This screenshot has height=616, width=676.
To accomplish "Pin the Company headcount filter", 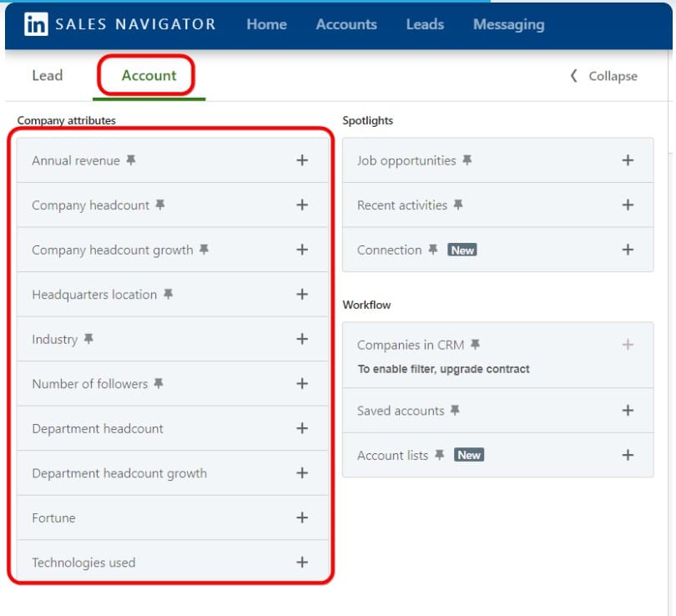I will tap(160, 204).
